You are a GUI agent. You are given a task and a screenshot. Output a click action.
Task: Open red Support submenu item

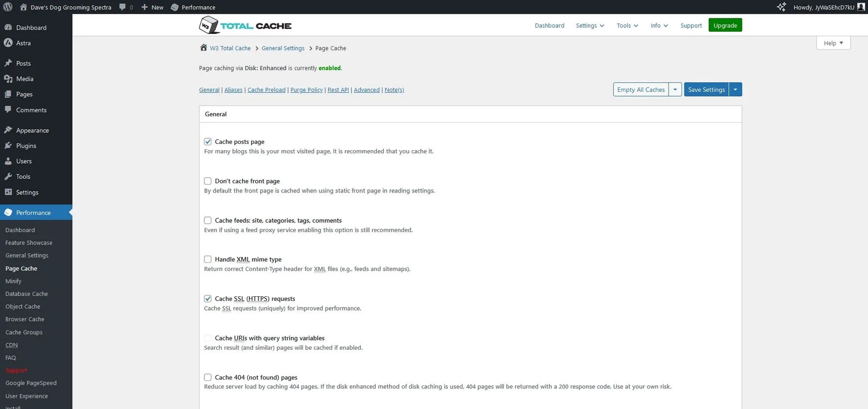pyautogui.click(x=16, y=370)
